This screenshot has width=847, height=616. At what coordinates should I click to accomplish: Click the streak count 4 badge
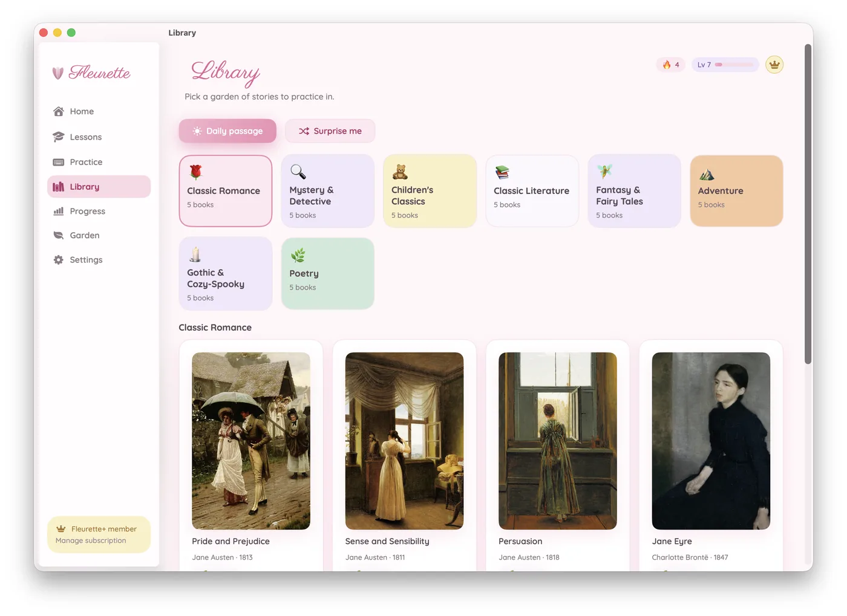(x=671, y=65)
